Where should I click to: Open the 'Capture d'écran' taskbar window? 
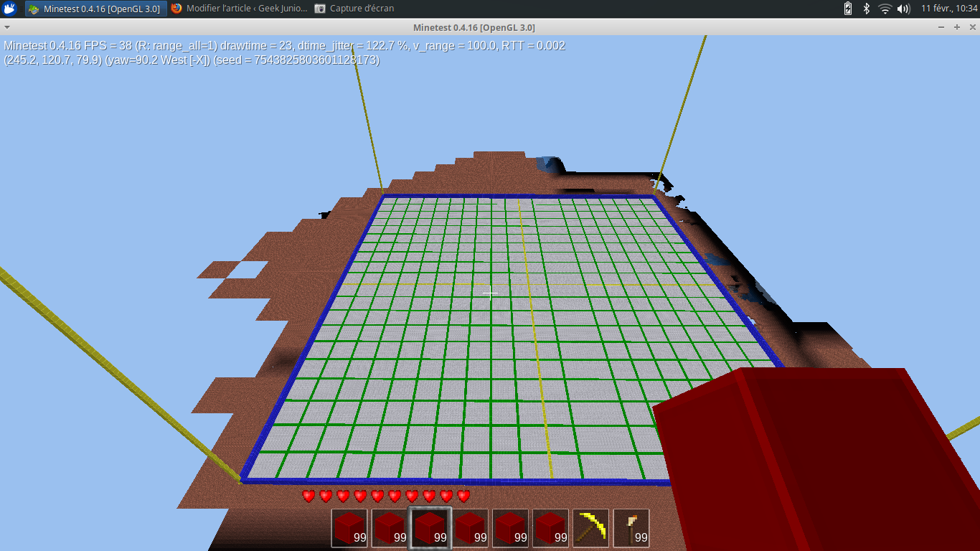click(354, 9)
